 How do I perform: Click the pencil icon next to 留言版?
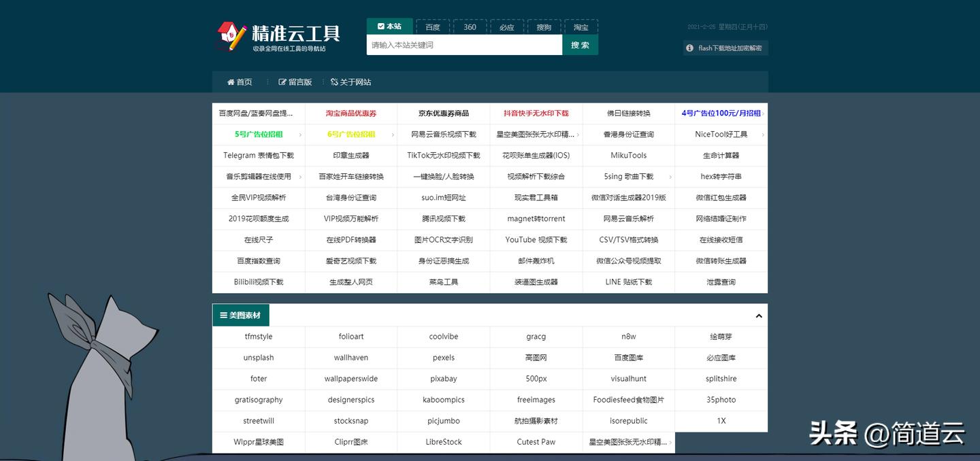[x=282, y=82]
